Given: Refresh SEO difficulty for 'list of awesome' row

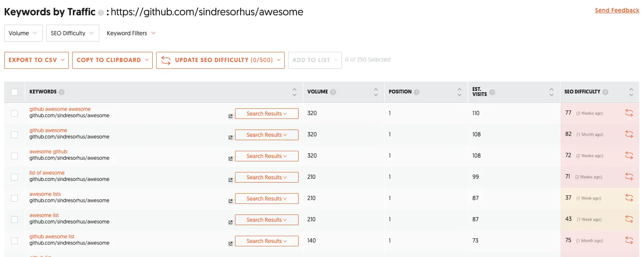Looking at the screenshot, I should [x=629, y=177].
